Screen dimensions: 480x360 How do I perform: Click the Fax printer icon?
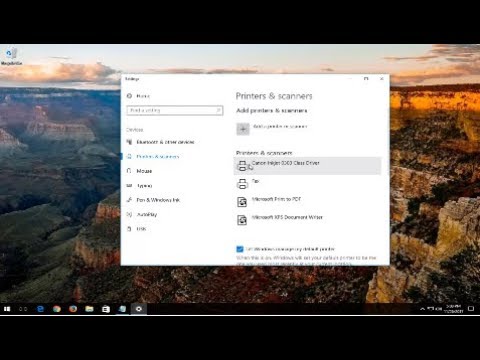(x=242, y=184)
